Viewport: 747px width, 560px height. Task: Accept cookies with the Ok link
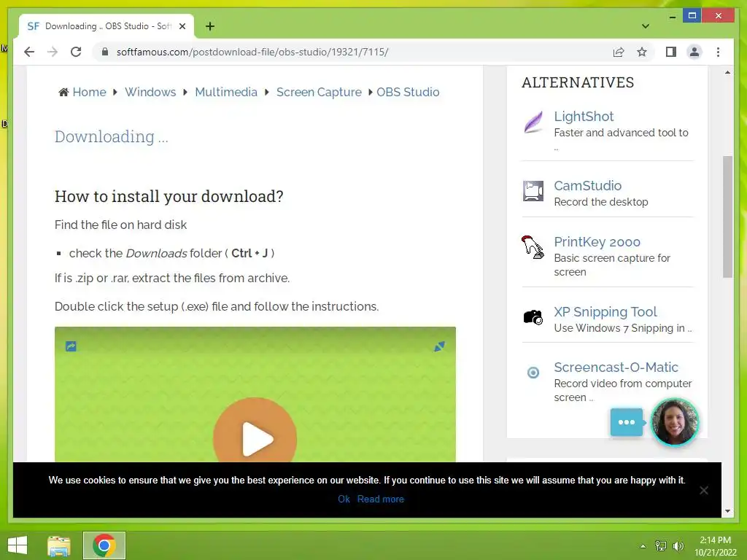pos(344,499)
